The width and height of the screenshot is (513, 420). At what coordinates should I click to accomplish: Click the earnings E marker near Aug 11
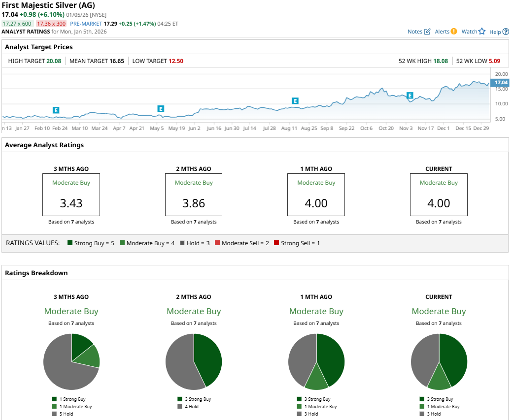pos(295,101)
